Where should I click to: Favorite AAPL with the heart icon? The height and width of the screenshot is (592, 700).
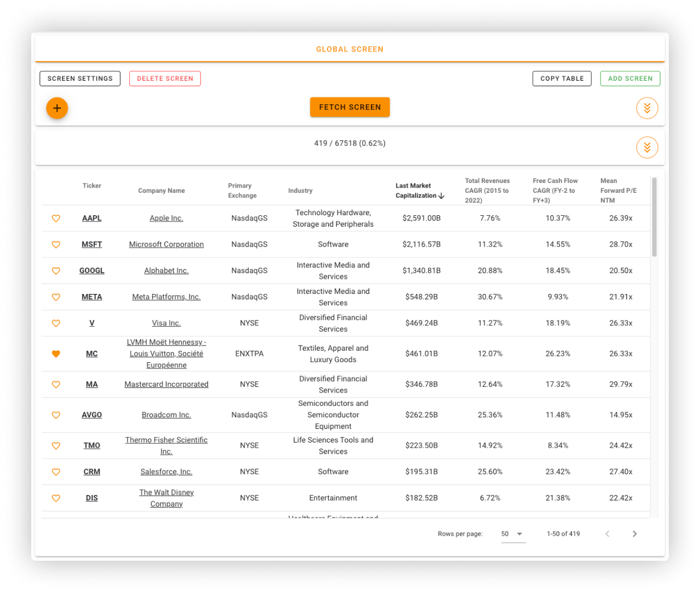[x=56, y=218]
